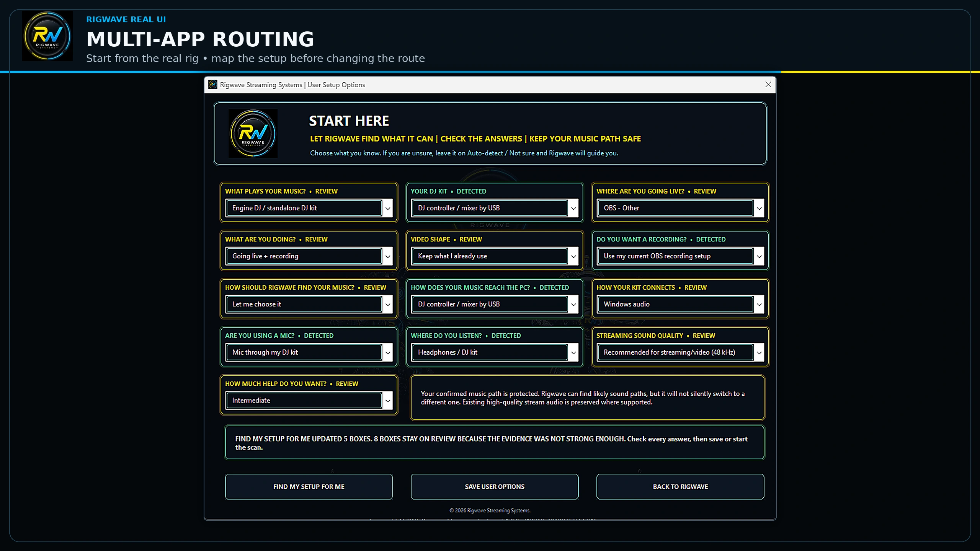Go back using 'Back to Rigwave' button
This screenshot has height=551, width=980.
click(x=680, y=487)
